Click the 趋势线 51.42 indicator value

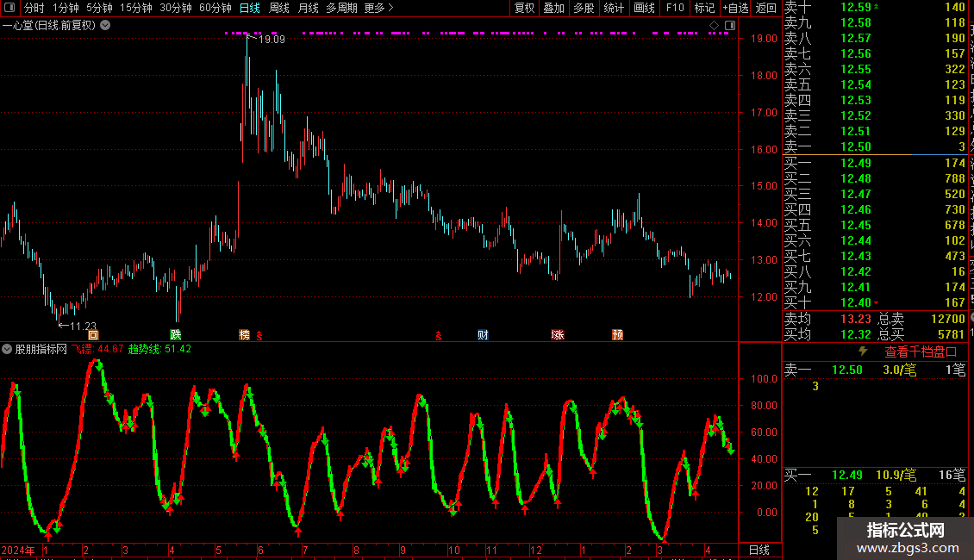tap(159, 349)
